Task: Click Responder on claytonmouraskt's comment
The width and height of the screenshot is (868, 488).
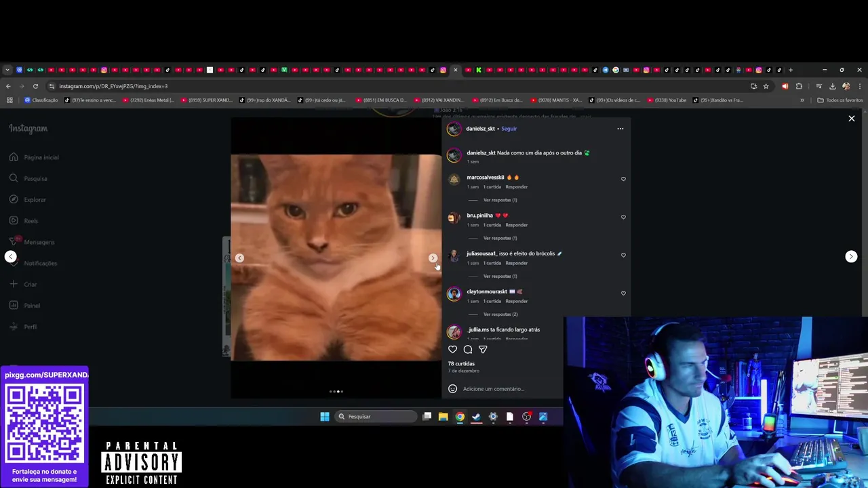Action: click(517, 301)
